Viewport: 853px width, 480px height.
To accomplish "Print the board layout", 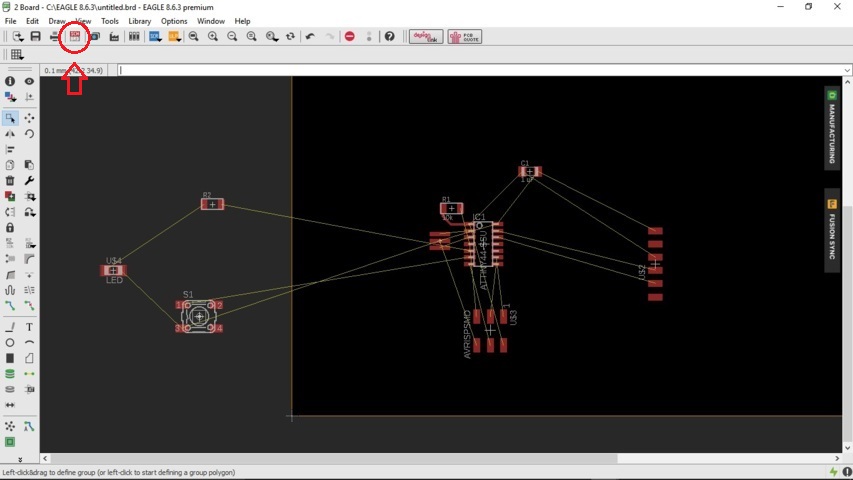I will pyautogui.click(x=54, y=36).
